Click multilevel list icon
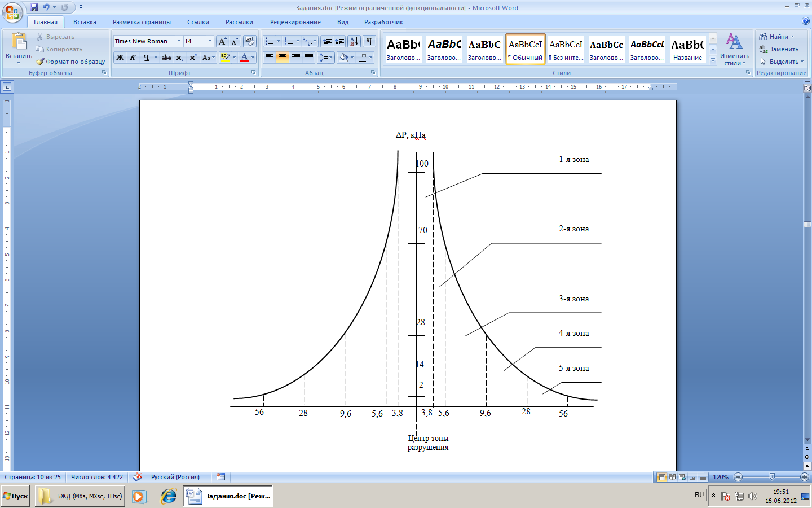 (x=308, y=41)
